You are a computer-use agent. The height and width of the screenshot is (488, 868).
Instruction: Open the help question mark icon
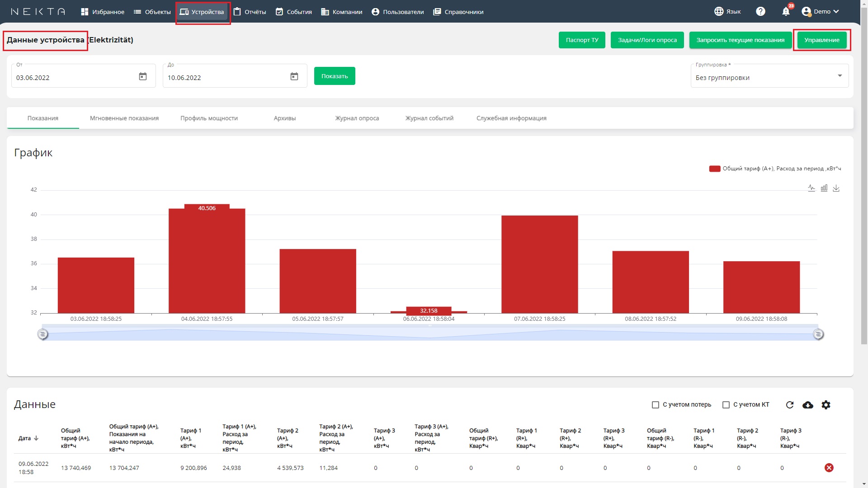pyautogui.click(x=760, y=12)
